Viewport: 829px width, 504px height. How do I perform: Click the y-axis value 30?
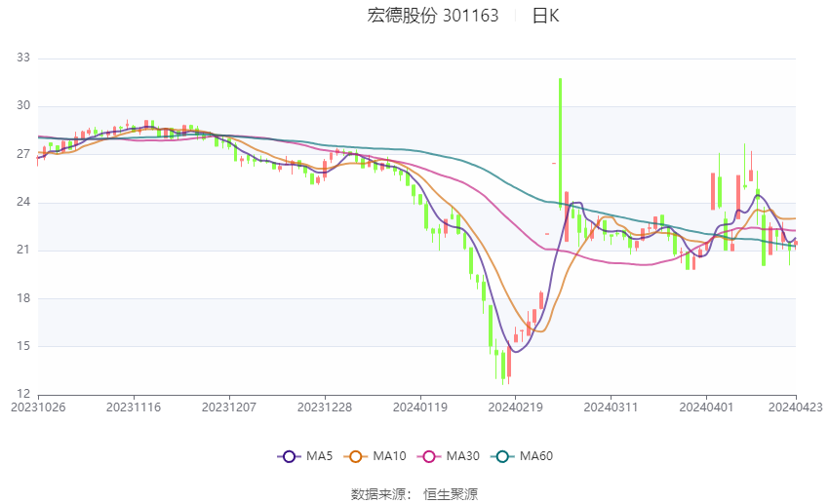tap(23, 105)
